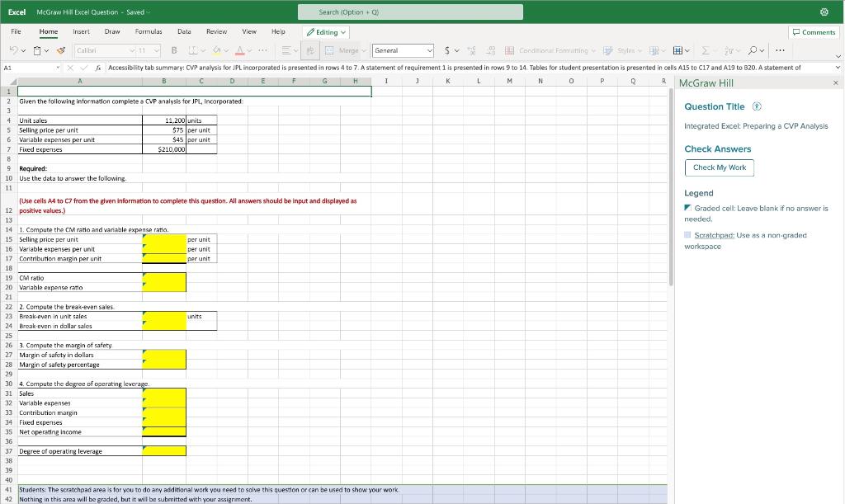Switch to the Review tab
Image resolution: width=845 pixels, height=504 pixels.
217,32
